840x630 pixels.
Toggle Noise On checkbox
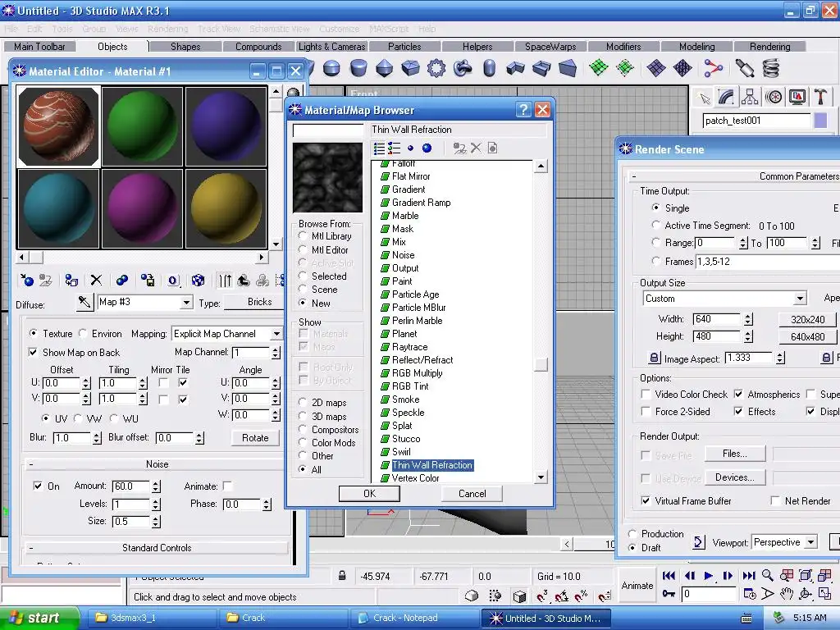[x=38, y=486]
